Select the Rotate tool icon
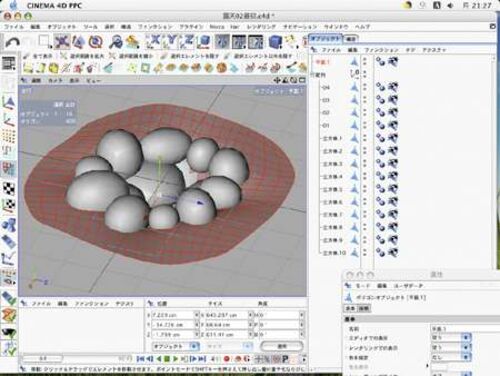Viewport: 500px width, 376px height. [x=96, y=42]
